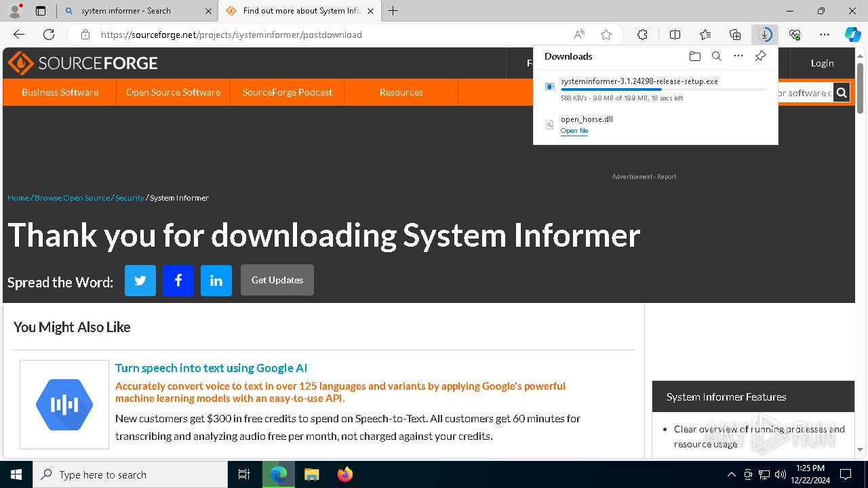Open the Copilot sidebar
868x488 pixels.
(853, 35)
